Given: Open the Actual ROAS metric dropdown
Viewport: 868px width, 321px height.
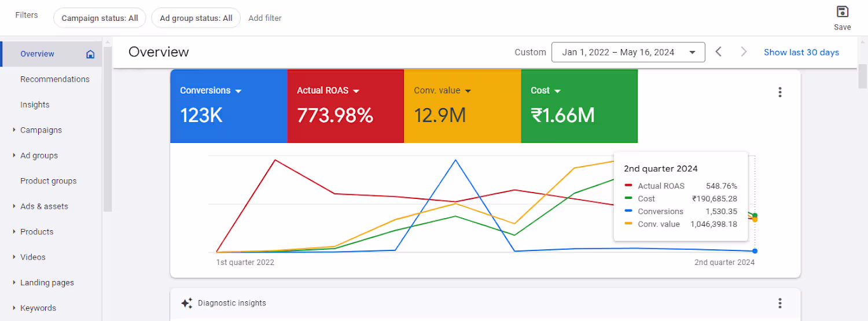Looking at the screenshot, I should (356, 91).
